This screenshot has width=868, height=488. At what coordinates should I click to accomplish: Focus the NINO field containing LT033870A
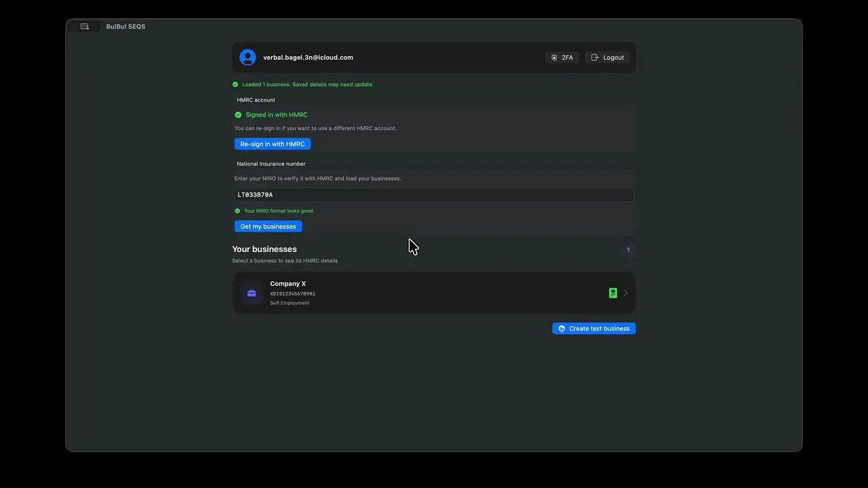[x=434, y=195]
